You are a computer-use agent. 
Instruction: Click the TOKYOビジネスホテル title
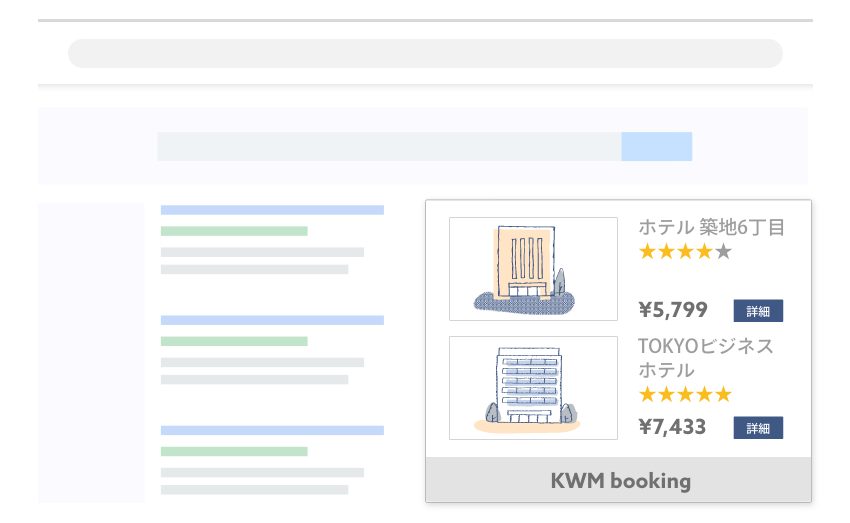point(705,358)
